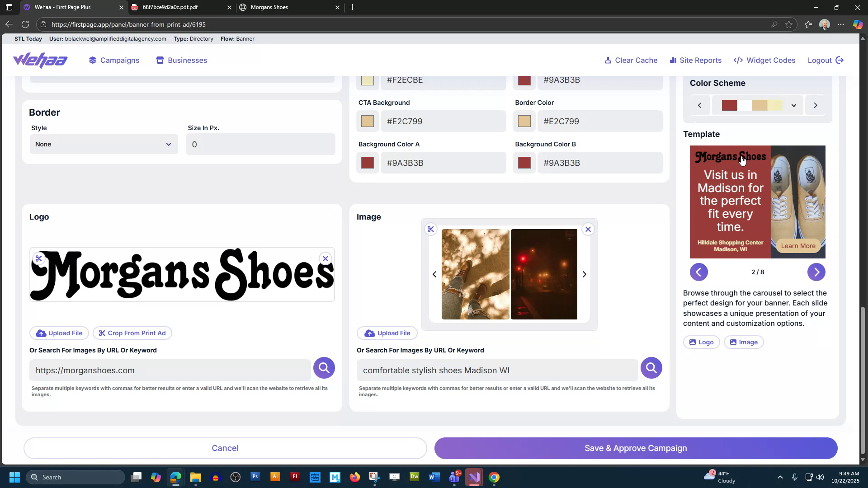Open the Campaigns menu item
This screenshot has height=488, width=868.
point(113,60)
